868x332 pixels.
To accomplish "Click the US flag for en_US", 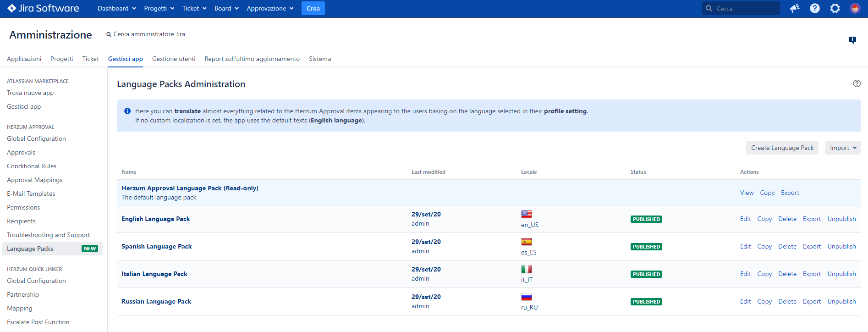I will point(527,214).
